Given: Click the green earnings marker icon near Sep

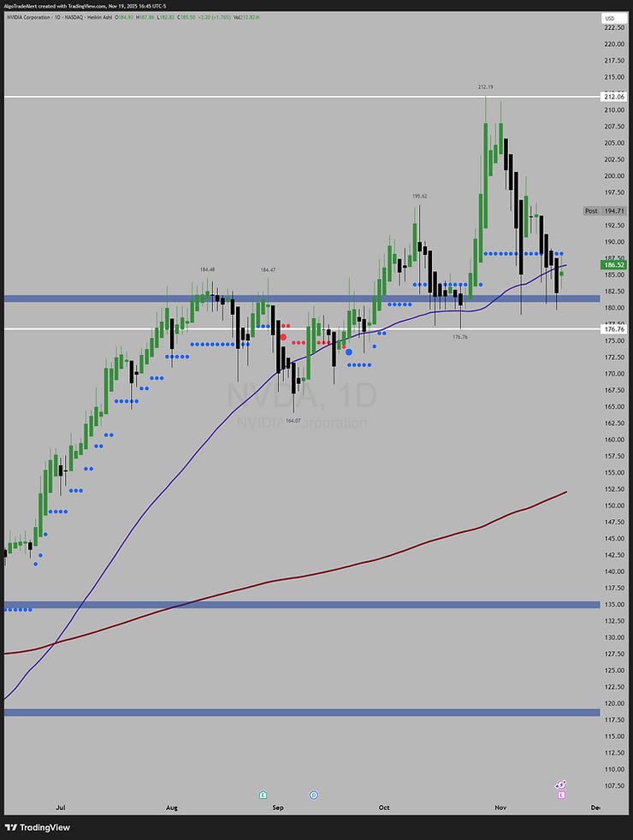Looking at the screenshot, I should point(263,795).
